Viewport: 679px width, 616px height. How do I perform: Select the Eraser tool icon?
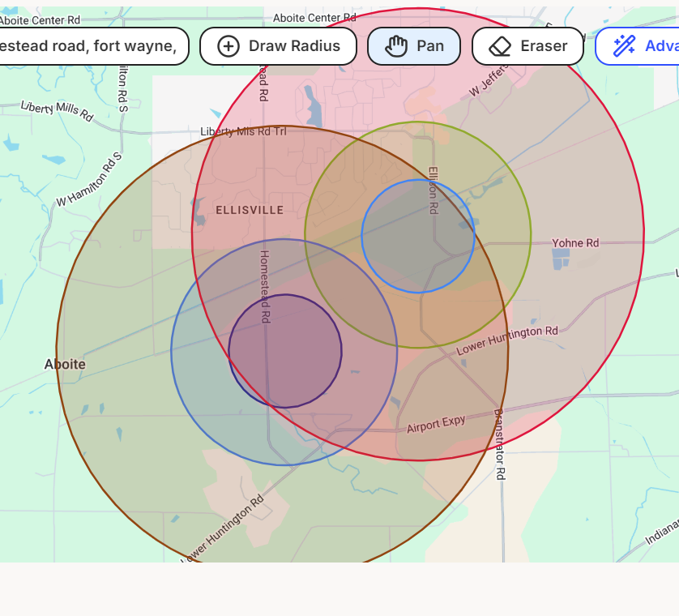500,46
